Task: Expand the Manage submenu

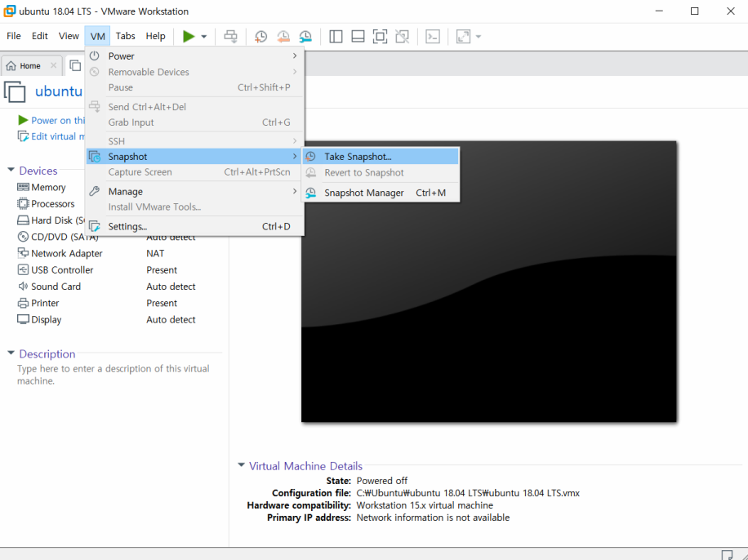Action: click(x=194, y=191)
